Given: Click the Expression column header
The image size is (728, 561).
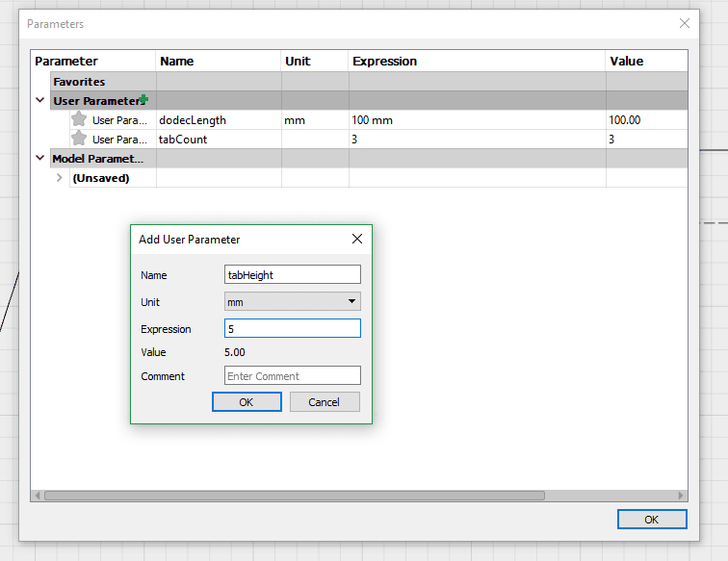Looking at the screenshot, I should 477,62.
